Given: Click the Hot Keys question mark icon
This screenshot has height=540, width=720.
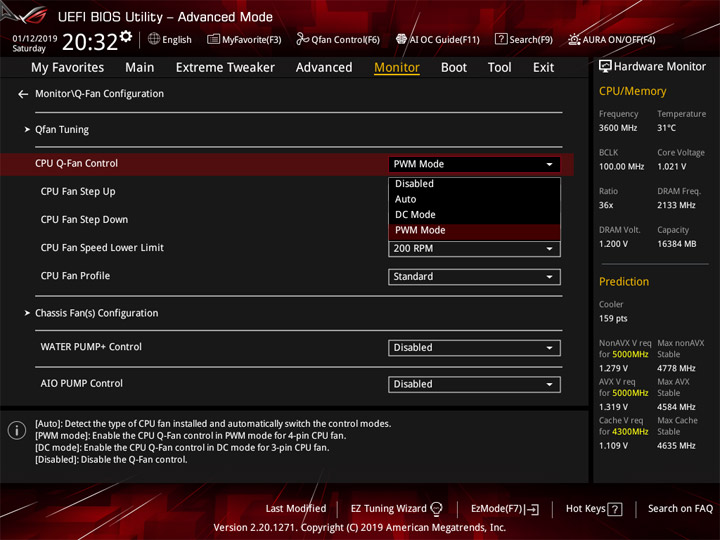Looking at the screenshot, I should click(614, 509).
